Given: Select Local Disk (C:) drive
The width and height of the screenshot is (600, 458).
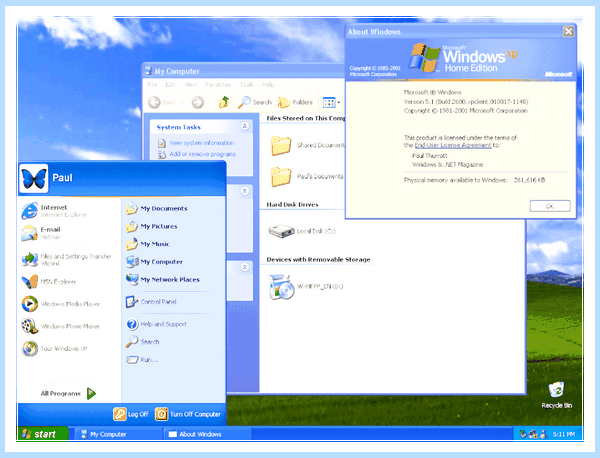Looking at the screenshot, I should [302, 231].
